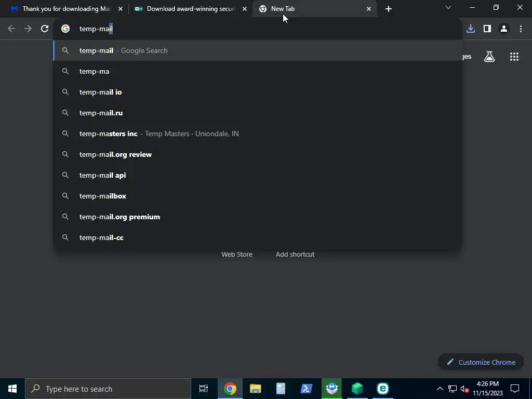The height and width of the screenshot is (399, 532).
Task: Close the Malwarebytes download tab
Action: [x=121, y=9]
